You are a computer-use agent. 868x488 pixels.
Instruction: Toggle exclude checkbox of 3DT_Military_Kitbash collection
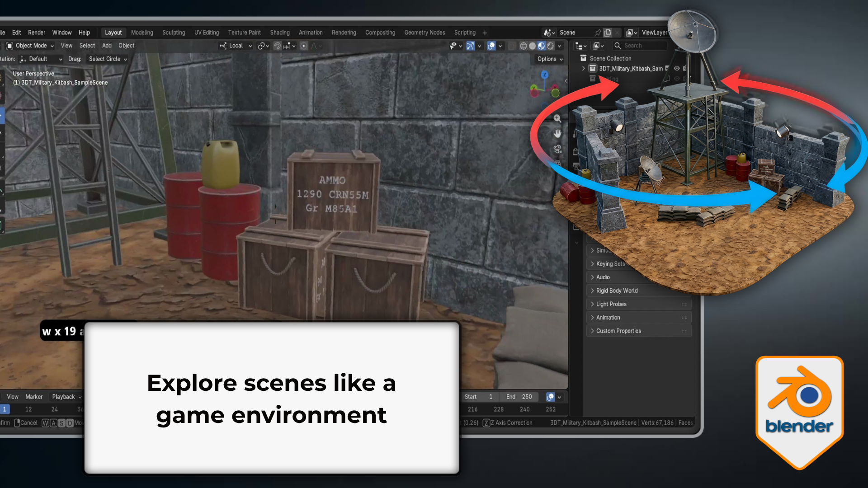(x=667, y=69)
